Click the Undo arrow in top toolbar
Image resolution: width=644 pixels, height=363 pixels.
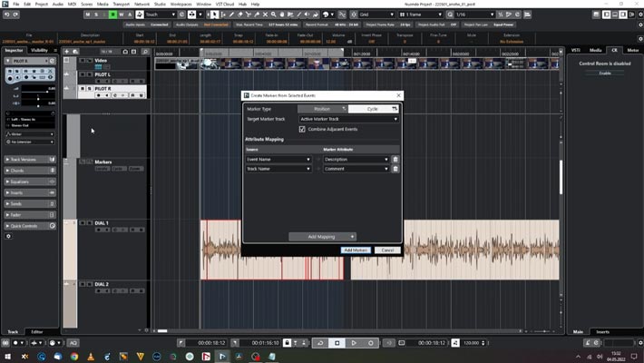pos(6,15)
